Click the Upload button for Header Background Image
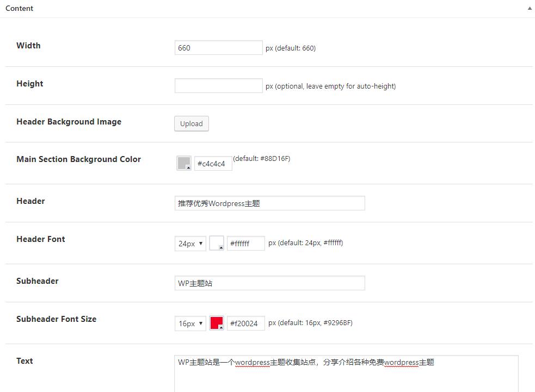This screenshot has width=535, height=392. (191, 123)
